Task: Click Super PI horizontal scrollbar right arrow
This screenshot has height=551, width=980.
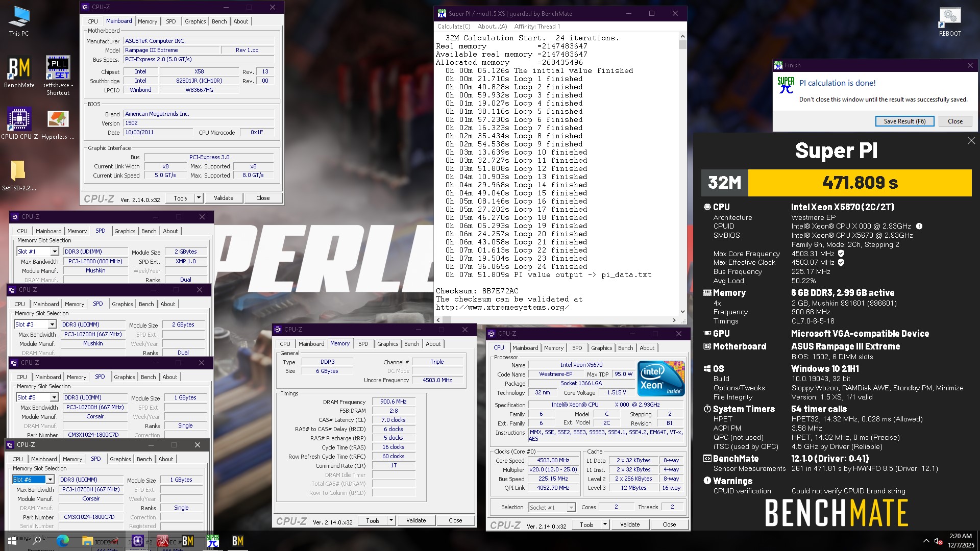Action: [x=674, y=320]
